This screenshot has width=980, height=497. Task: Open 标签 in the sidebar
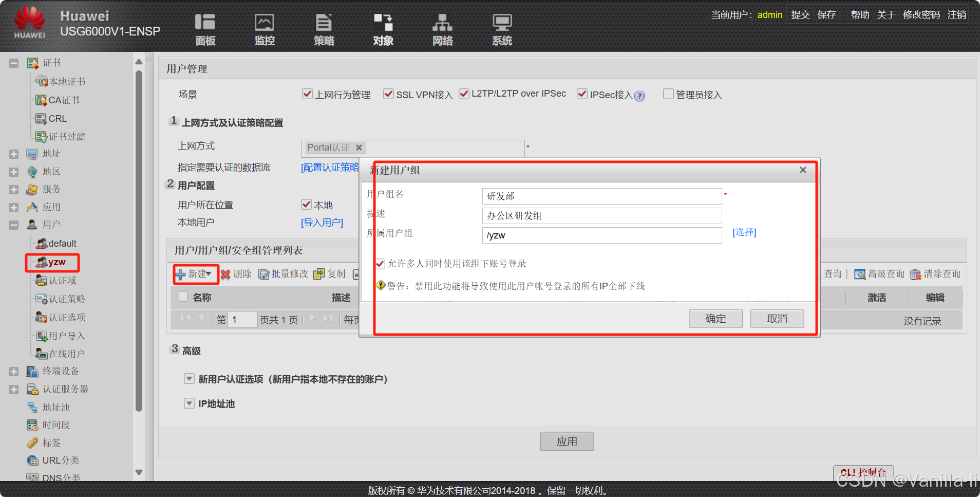pos(51,443)
